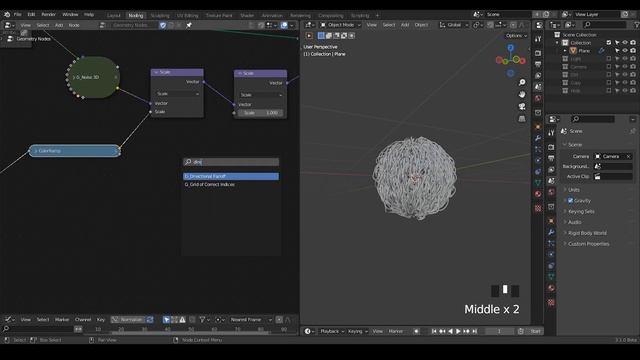The height and width of the screenshot is (360, 640).
Task: Click the Geometry Nodes breadcrumb icon
Action: (x=10, y=39)
